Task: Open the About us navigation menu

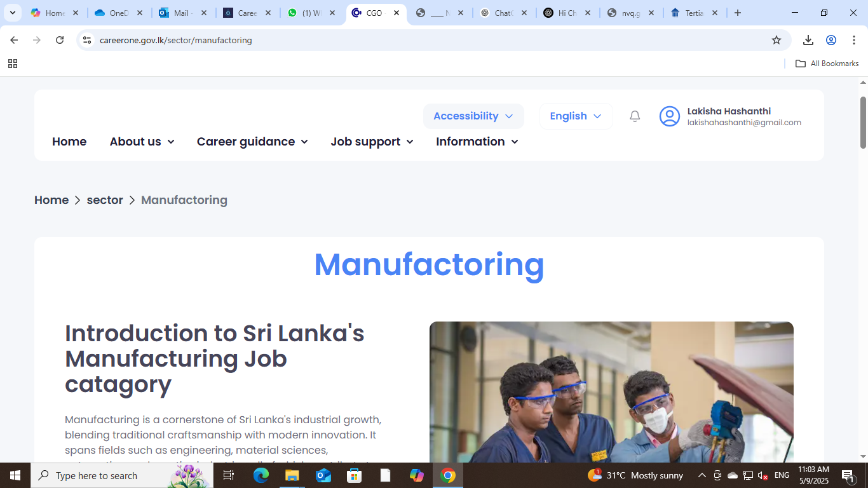Action: pyautogui.click(x=142, y=142)
